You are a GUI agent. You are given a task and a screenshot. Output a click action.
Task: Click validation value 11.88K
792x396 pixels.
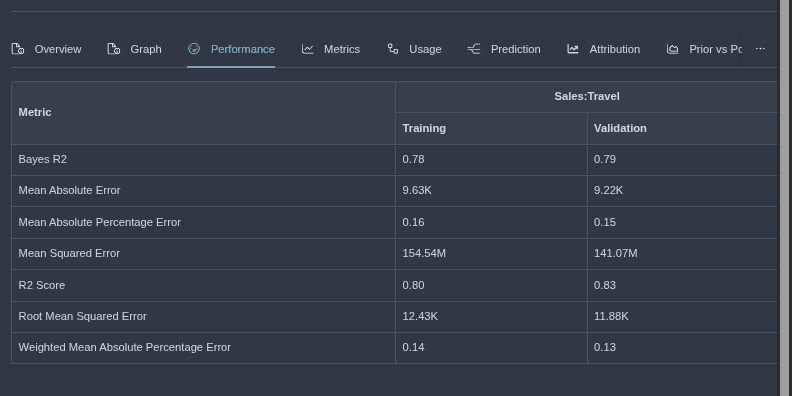[x=611, y=316]
